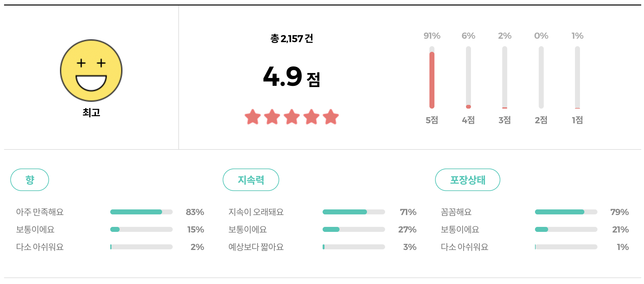
Task: Click the 총 2,157 건 review count
Action: [291, 37]
